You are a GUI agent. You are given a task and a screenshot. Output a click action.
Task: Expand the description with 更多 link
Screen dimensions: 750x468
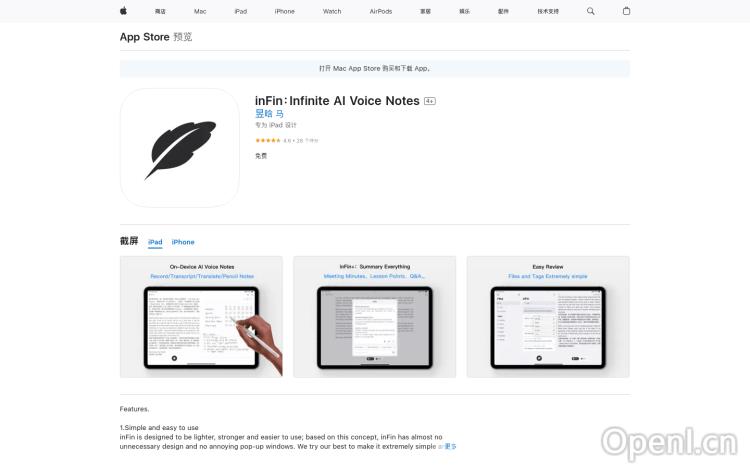pos(450,446)
